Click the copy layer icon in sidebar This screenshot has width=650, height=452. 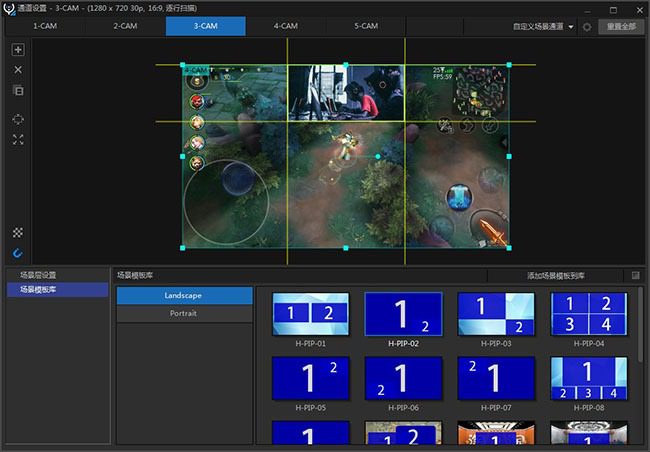click(x=18, y=90)
